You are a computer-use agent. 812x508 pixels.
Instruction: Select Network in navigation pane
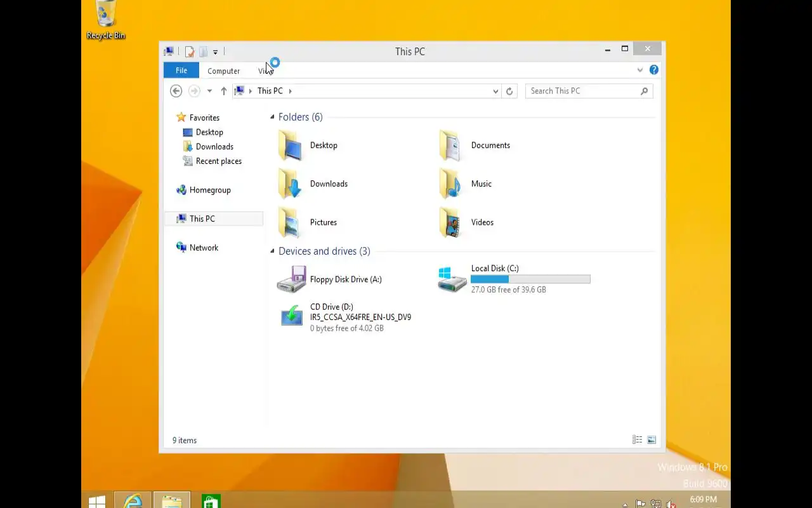[x=204, y=248]
